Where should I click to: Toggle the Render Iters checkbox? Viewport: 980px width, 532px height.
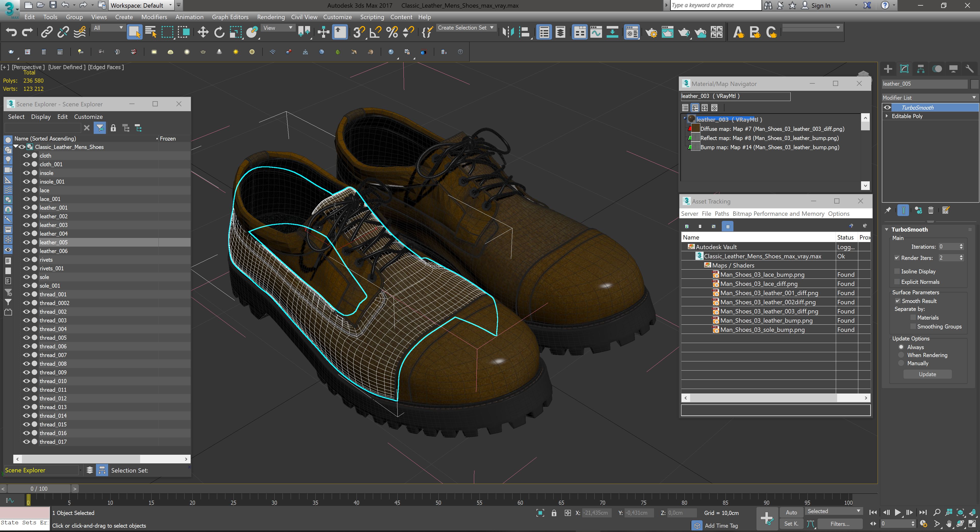point(897,258)
